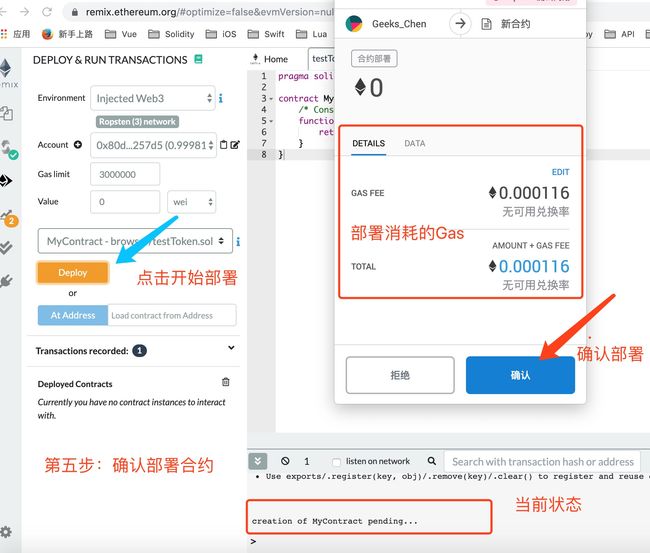
Task: Expand the Transactions recorded section
Action: pos(231,348)
